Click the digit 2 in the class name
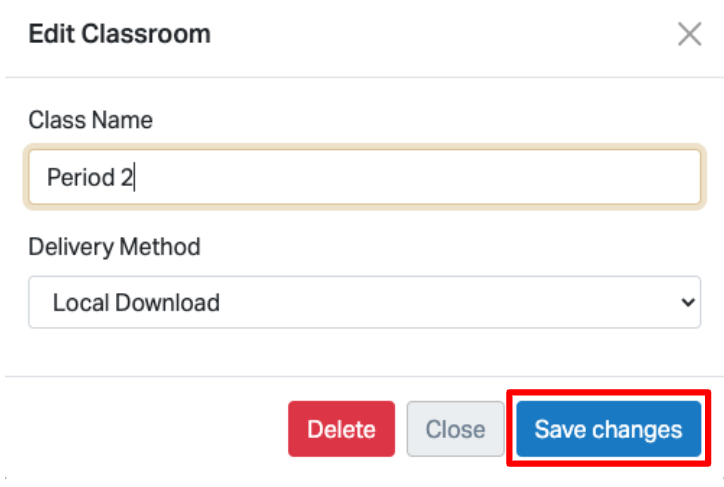 pos(127,178)
